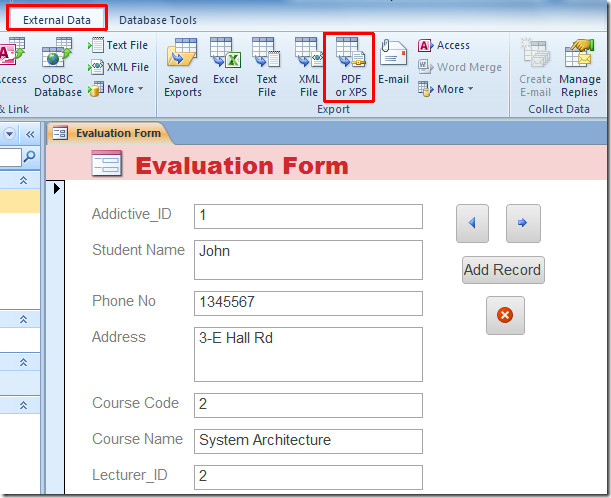
Task: Click the Student Name label
Action: pyautogui.click(x=138, y=250)
